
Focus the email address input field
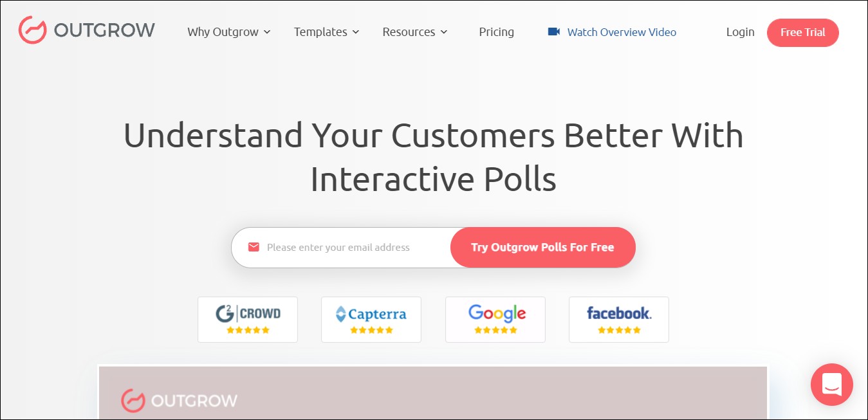[341, 247]
